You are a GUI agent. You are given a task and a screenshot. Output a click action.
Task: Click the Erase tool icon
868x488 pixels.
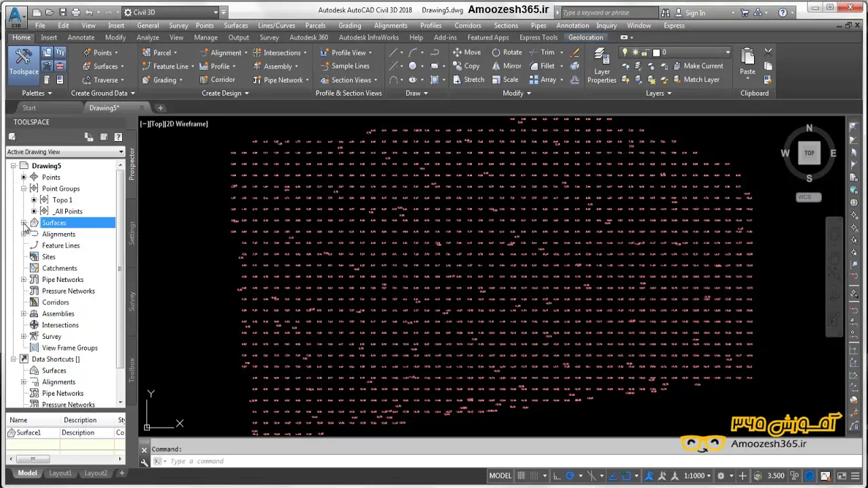coord(575,52)
